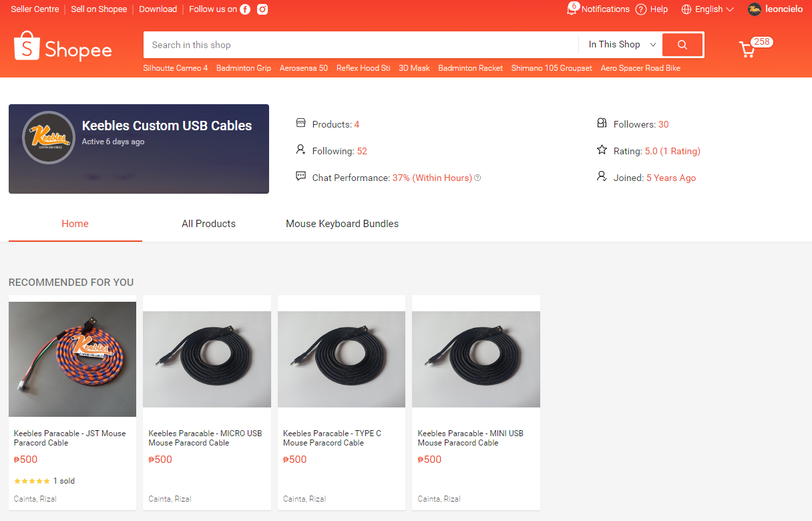Click the language globe icon

[686, 9]
